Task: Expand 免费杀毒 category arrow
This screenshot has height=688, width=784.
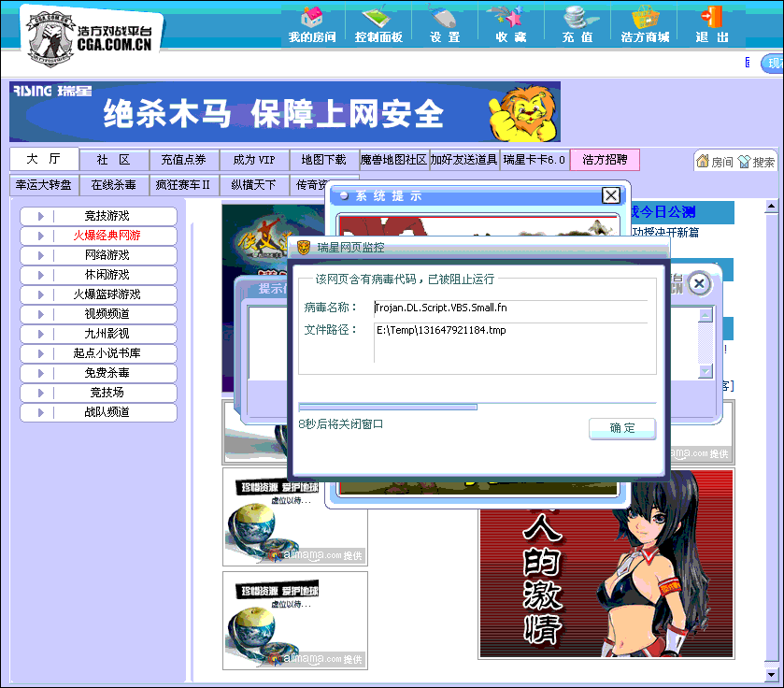Action: click(40, 373)
